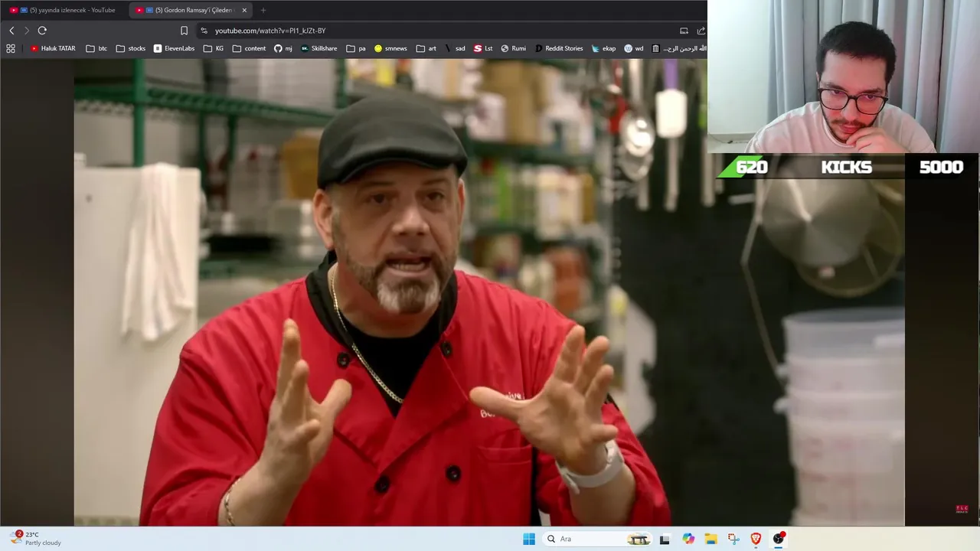980x551 pixels.
Task: Open Task View from the taskbar
Action: (665, 539)
